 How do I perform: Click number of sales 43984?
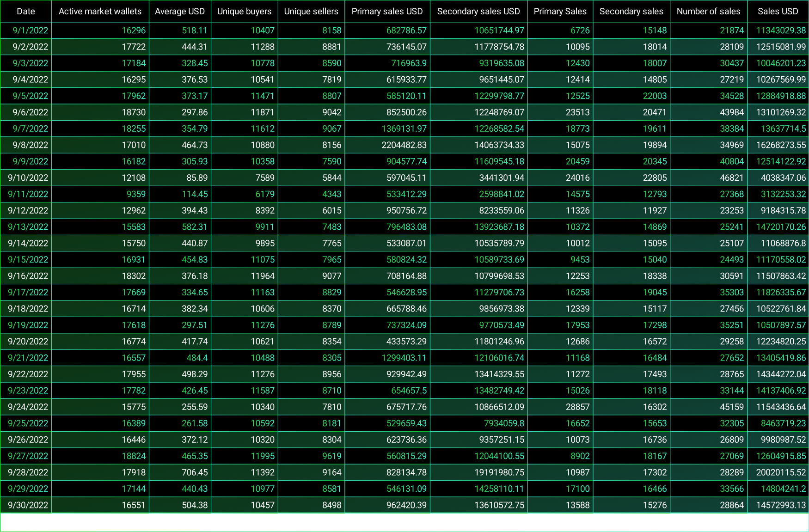click(709, 112)
